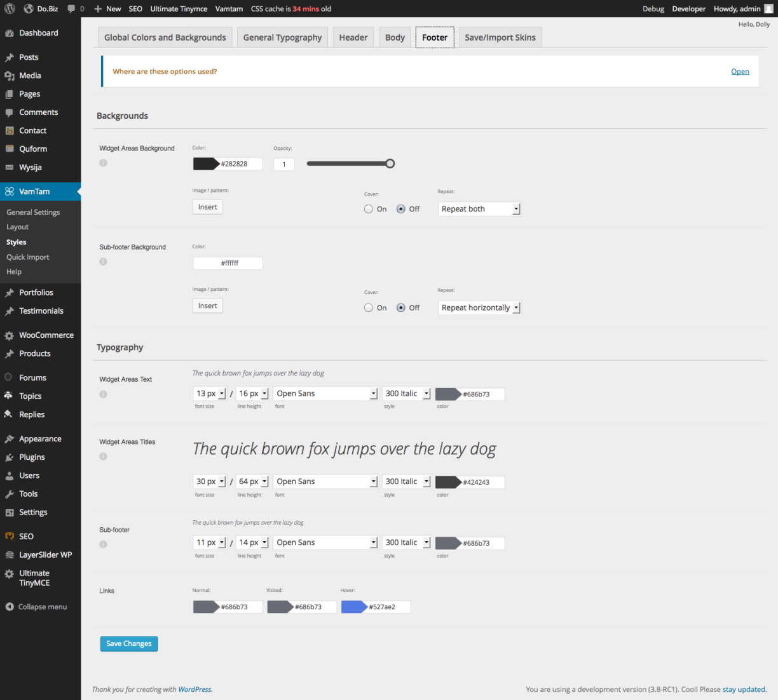778x700 pixels.
Task: Click the info icon under Widget Areas Background
Action: click(103, 163)
